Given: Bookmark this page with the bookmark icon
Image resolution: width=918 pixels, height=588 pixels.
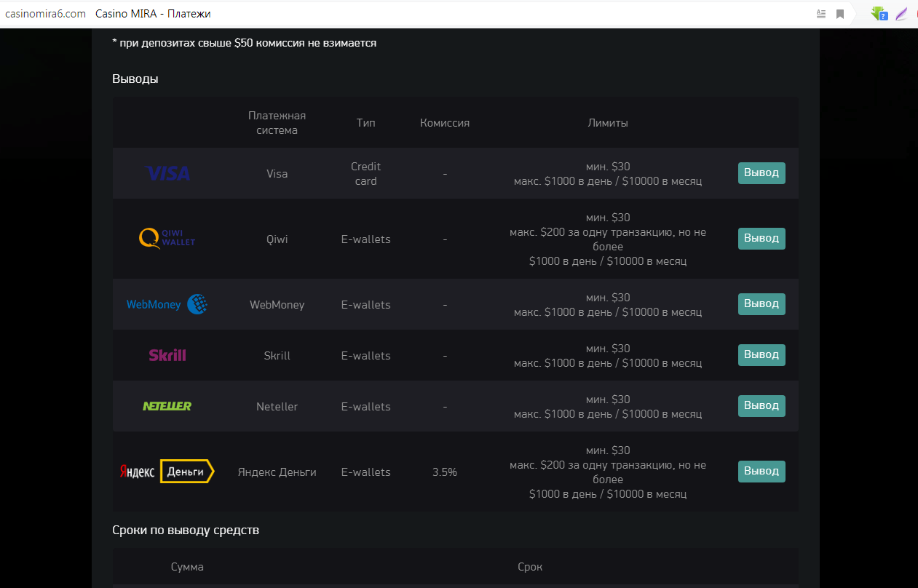Looking at the screenshot, I should pos(840,14).
